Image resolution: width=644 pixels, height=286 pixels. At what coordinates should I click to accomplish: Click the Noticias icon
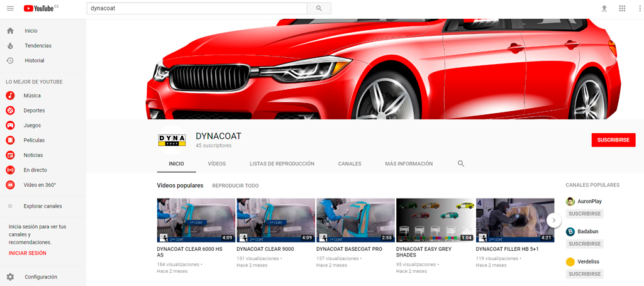point(10,155)
